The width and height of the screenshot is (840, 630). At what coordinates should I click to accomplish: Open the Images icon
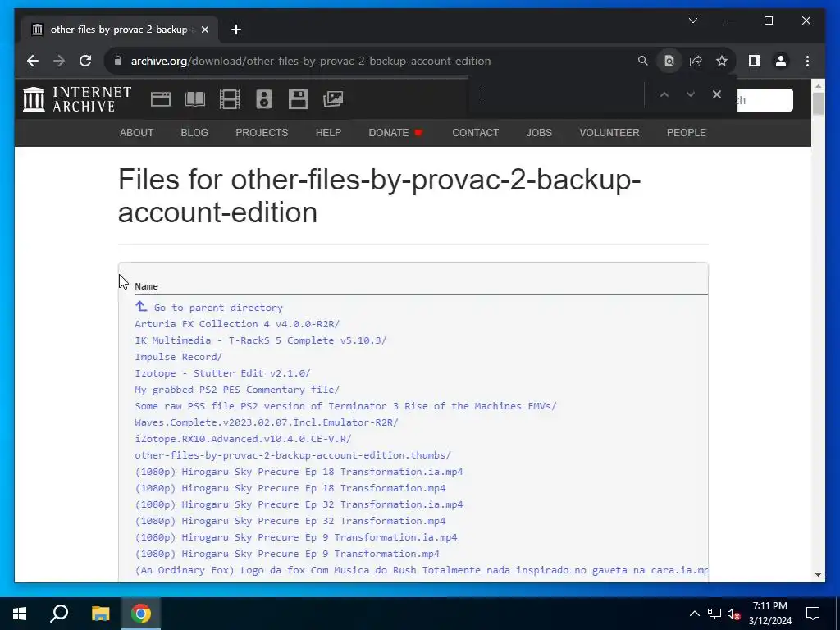point(333,99)
